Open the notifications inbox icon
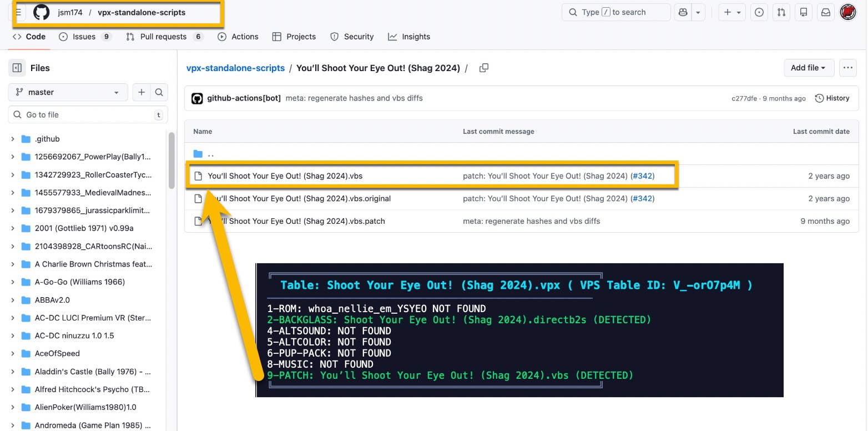 (x=825, y=12)
